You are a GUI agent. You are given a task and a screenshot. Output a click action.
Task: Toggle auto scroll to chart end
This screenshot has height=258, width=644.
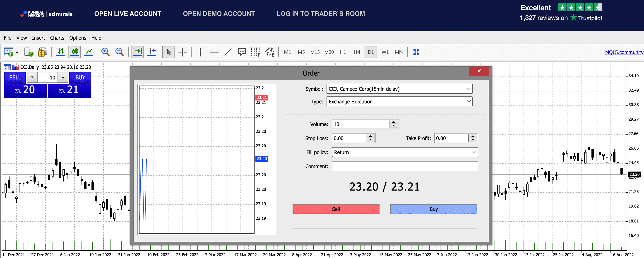[137, 52]
